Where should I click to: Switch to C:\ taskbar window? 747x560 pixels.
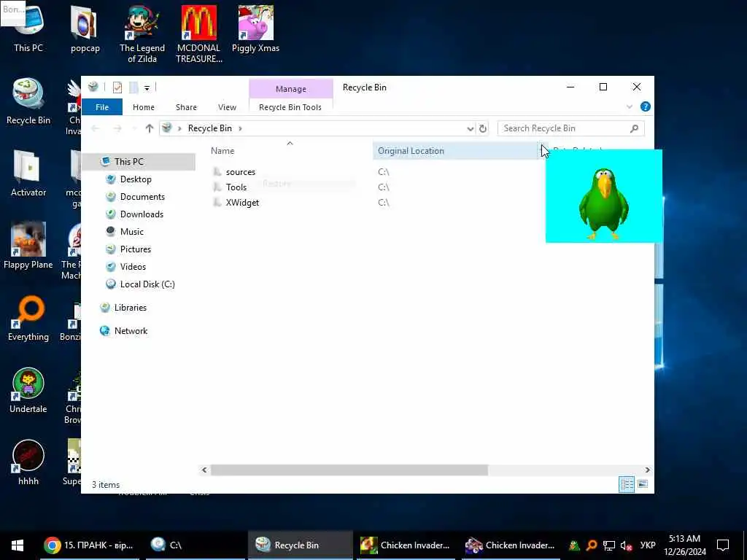tap(196, 545)
